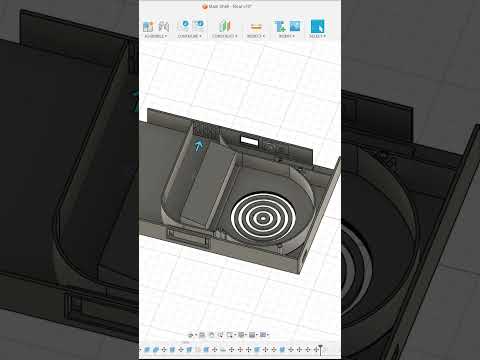Click the Pan hand icon in navigation bar
This screenshot has height=360, width=480.
(x=211, y=335)
